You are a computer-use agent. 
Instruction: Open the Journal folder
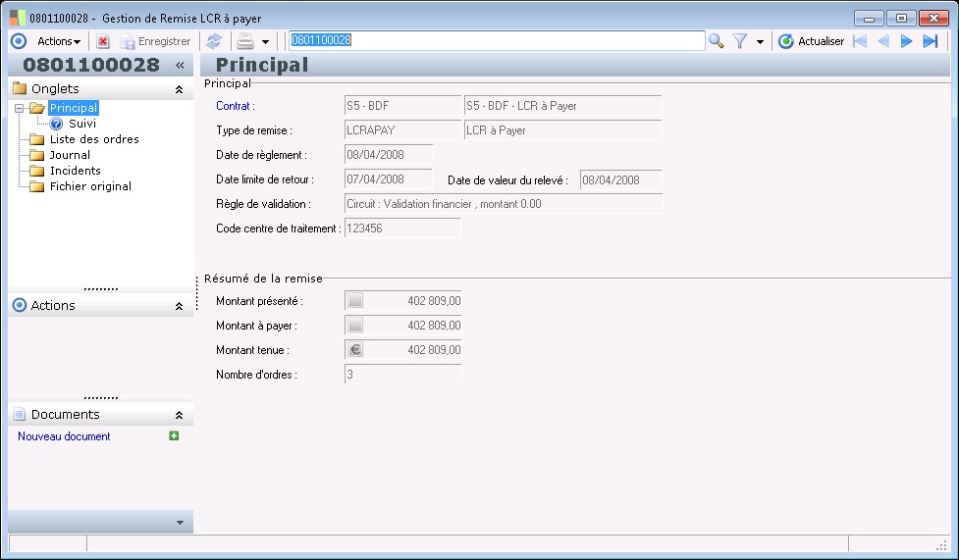click(x=70, y=155)
